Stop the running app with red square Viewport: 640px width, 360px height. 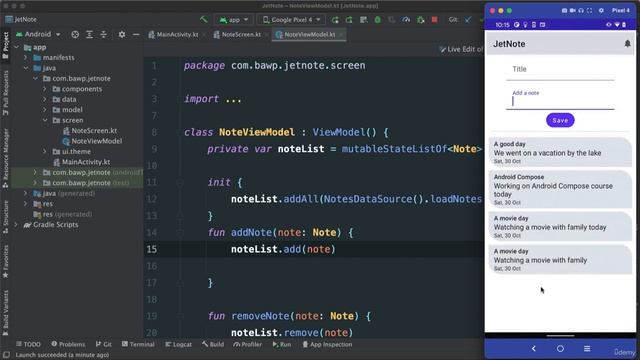tap(435, 20)
